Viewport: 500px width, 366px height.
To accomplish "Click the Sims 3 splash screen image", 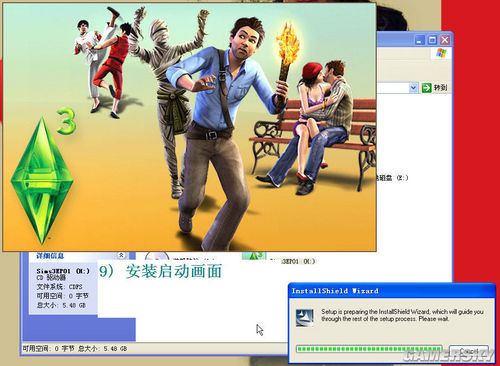I will [x=189, y=127].
